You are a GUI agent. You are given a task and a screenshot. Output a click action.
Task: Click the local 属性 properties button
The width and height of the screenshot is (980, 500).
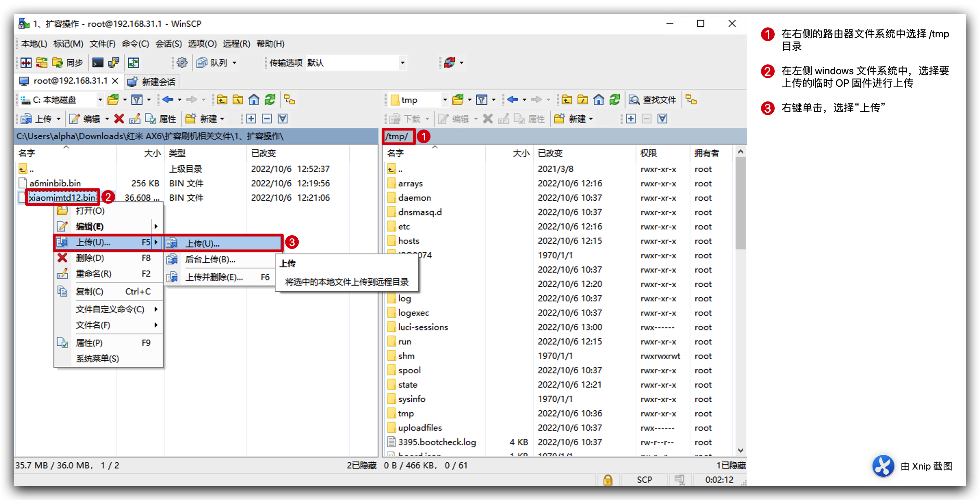coord(160,119)
